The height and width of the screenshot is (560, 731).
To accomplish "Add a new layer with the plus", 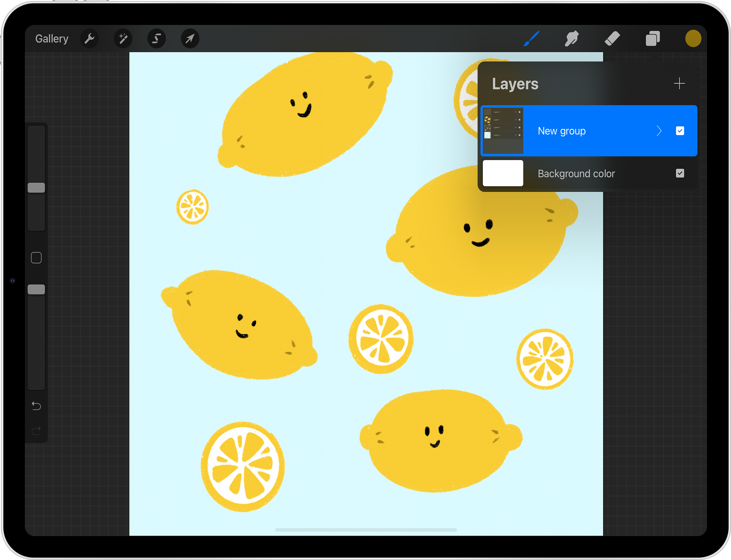I will (x=679, y=83).
